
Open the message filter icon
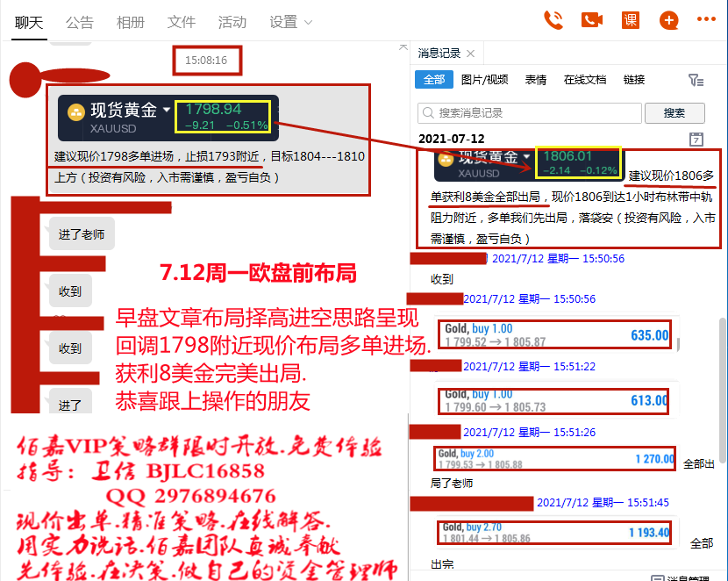(696, 80)
